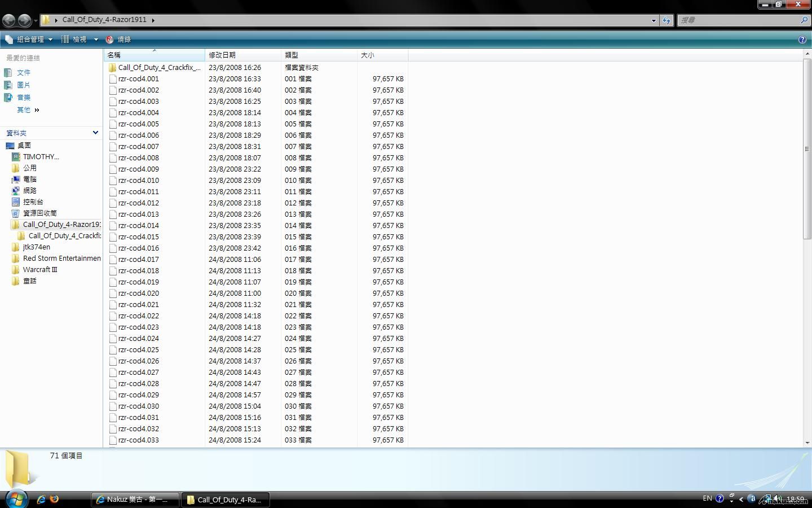Sort by the 修改日期 date column header
This screenshot has height=508, width=812.
243,55
